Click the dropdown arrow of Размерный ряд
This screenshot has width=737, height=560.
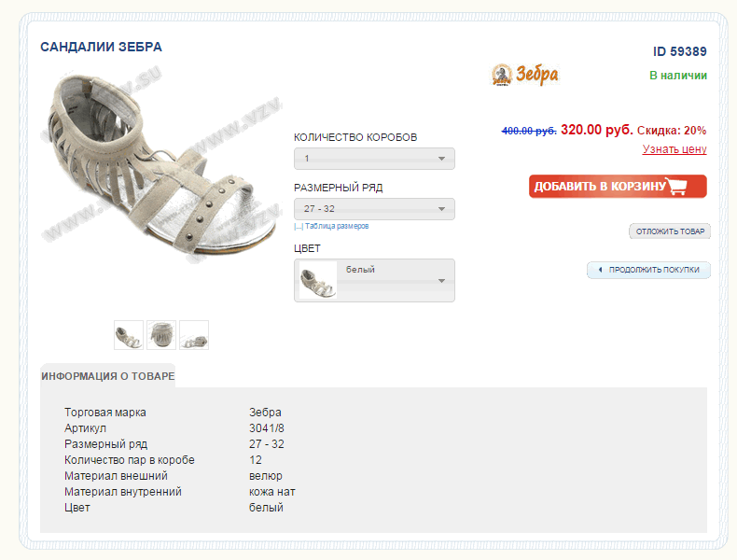(442, 209)
